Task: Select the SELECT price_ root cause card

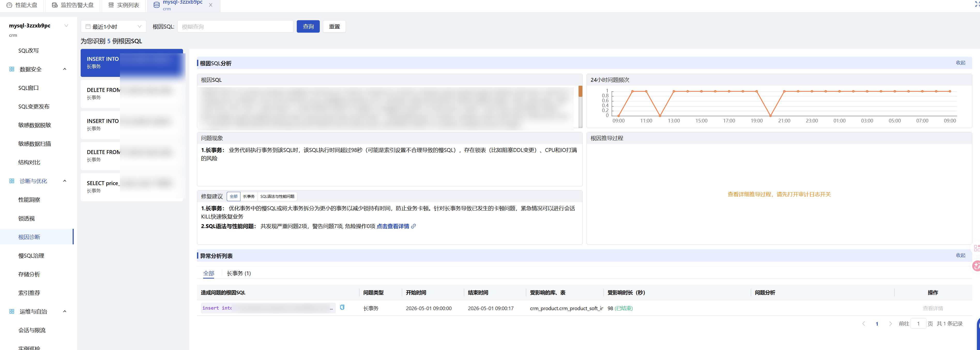Action: (132, 187)
